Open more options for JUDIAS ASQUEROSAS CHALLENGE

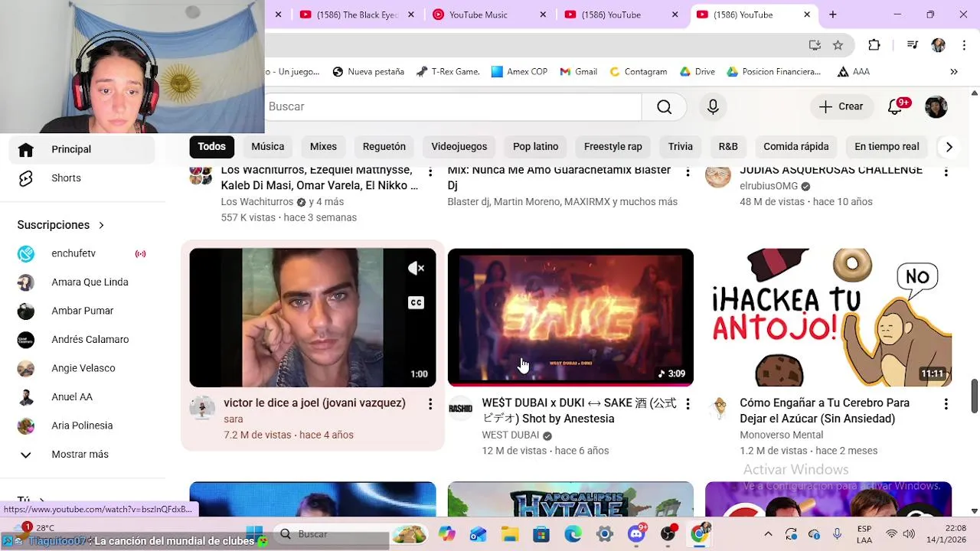click(x=946, y=172)
